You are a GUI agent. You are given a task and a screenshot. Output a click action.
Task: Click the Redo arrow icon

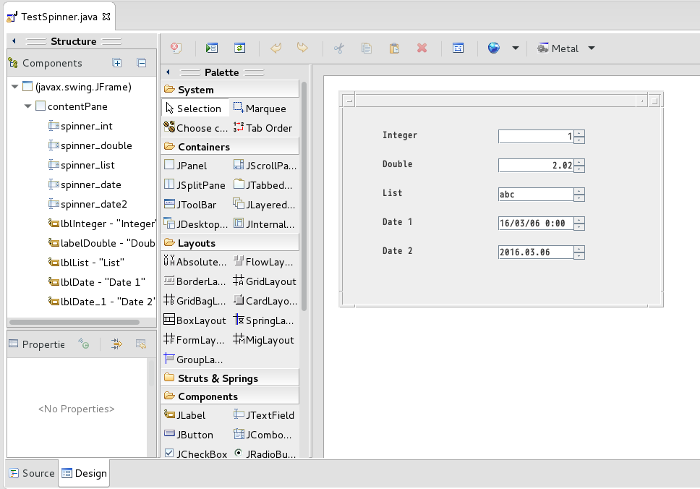coord(303,48)
